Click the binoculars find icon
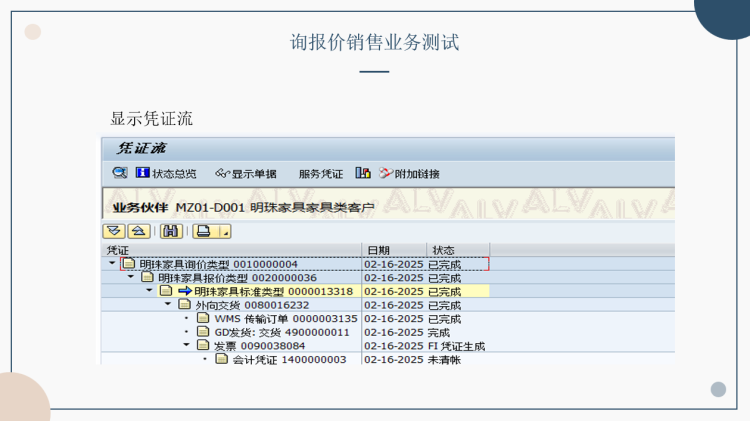 [x=171, y=232]
